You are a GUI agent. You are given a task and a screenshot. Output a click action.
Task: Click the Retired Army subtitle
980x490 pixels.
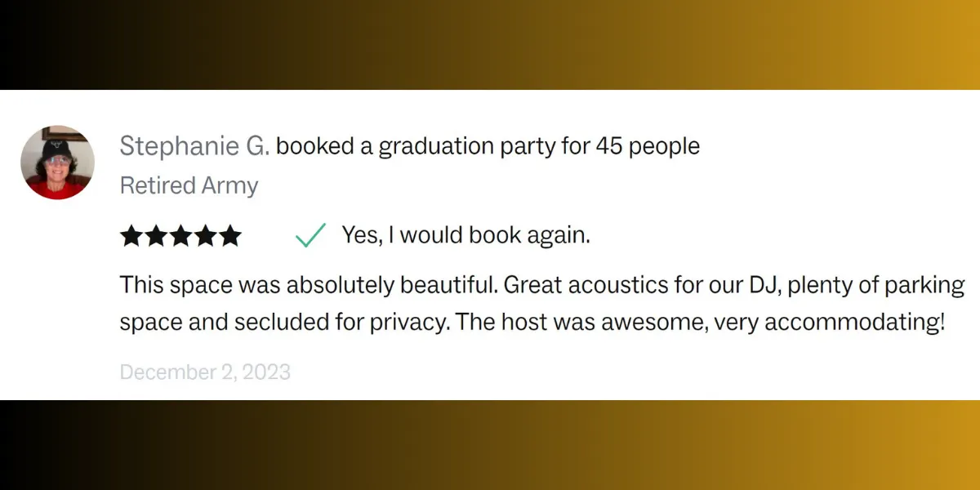point(189,186)
